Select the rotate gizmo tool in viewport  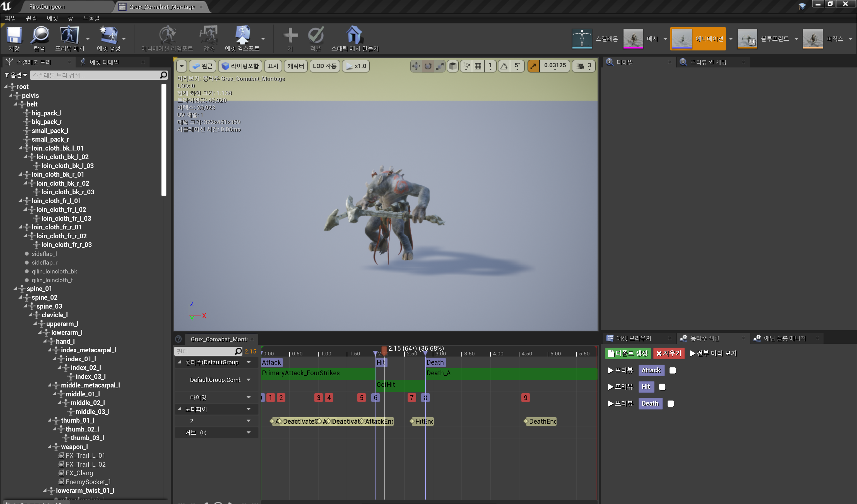pos(428,66)
